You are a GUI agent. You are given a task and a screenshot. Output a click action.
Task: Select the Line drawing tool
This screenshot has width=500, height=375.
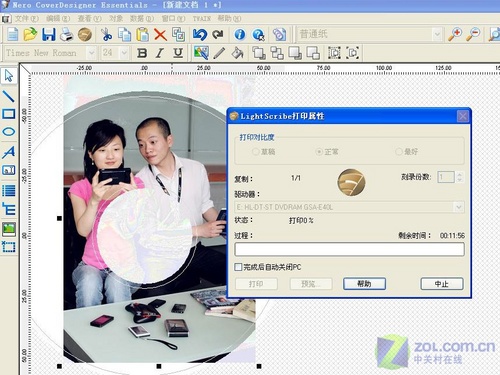(x=9, y=96)
